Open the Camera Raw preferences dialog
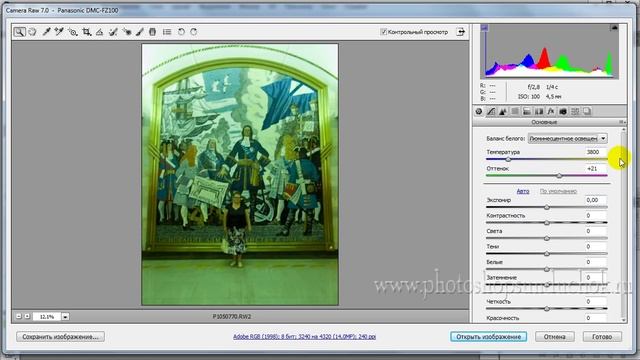This screenshot has height=360, width=640. pos(167,32)
